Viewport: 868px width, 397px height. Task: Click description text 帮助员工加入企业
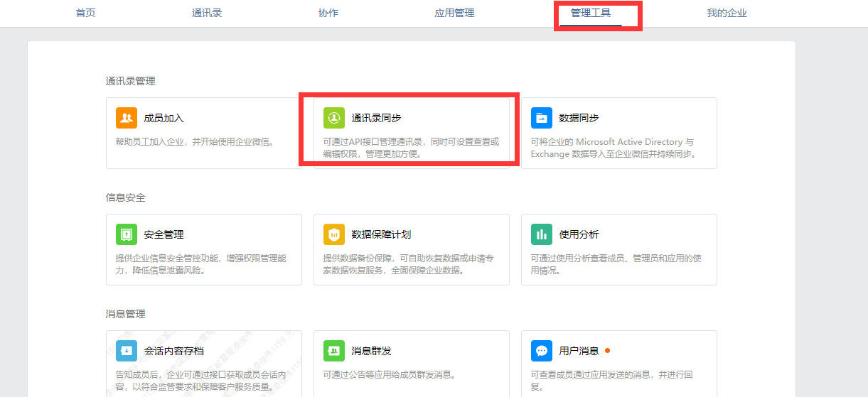195,142
